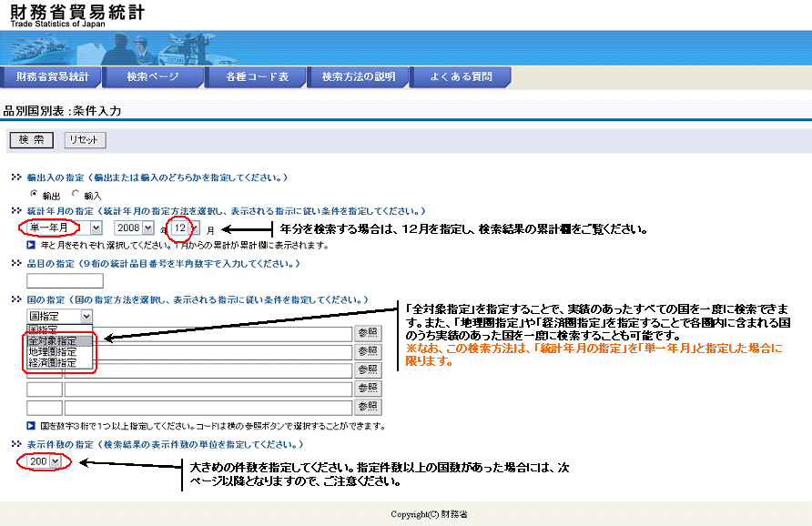Viewport: 812px width, 526px height.
Task: Go to the 各種コード表 tab
Action: pos(257,77)
